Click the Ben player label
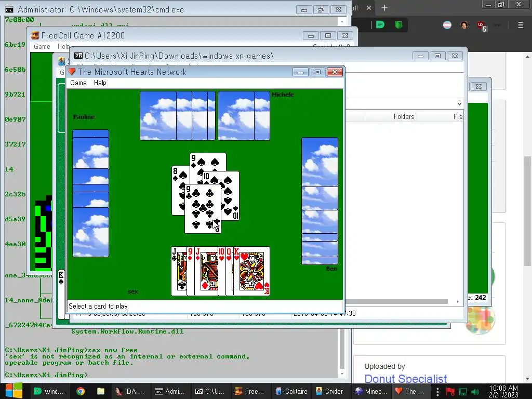The image size is (532, 399). [x=331, y=269]
